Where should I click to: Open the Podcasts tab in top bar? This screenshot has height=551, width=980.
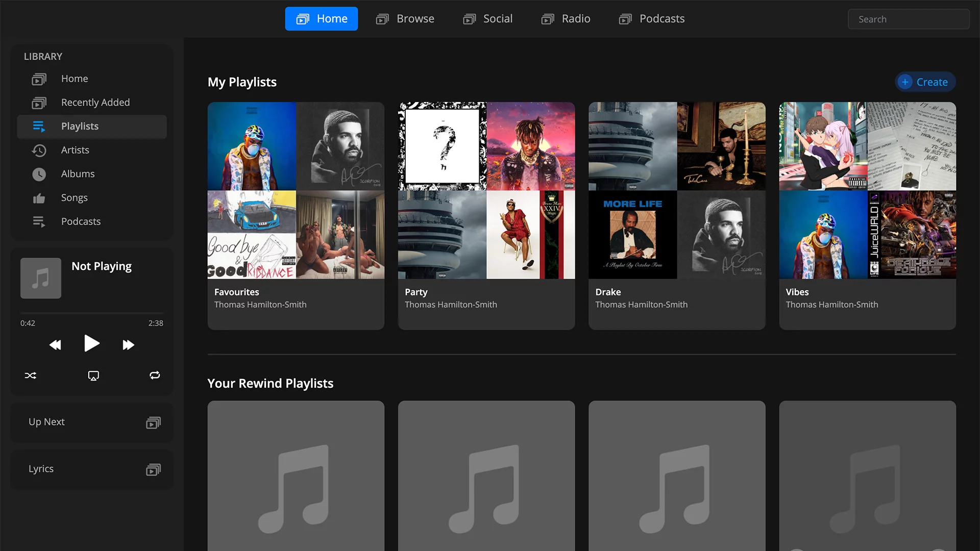(x=652, y=19)
